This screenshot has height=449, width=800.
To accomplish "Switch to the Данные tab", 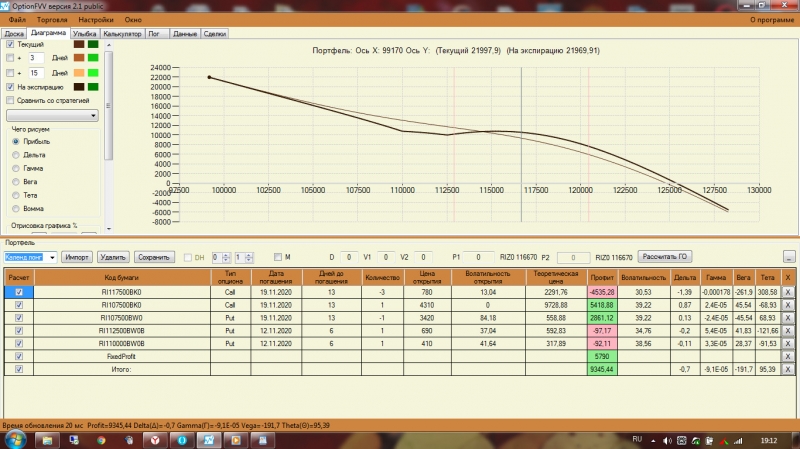I will 185,34.
